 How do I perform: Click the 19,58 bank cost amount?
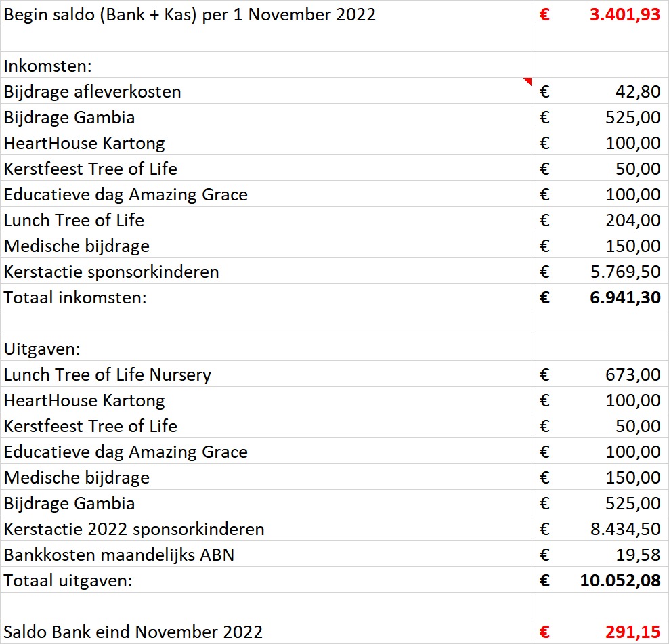(639, 555)
